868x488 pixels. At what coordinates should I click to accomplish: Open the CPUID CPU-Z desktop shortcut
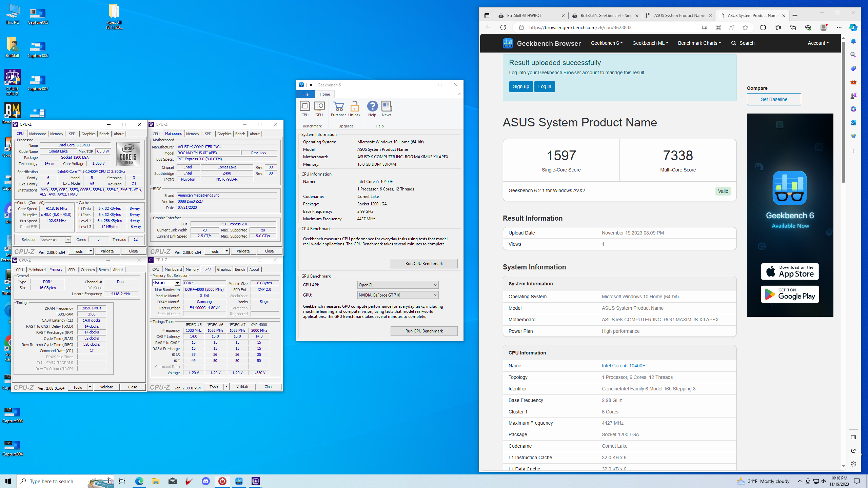[12, 82]
